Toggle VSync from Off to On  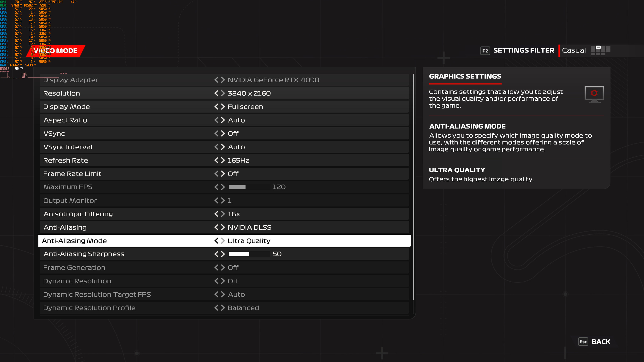tap(222, 134)
